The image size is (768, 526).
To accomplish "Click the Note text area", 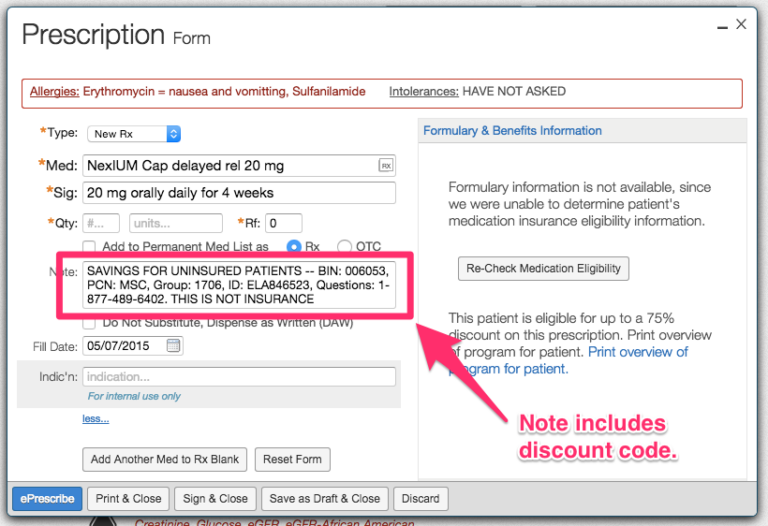I will click(x=239, y=285).
